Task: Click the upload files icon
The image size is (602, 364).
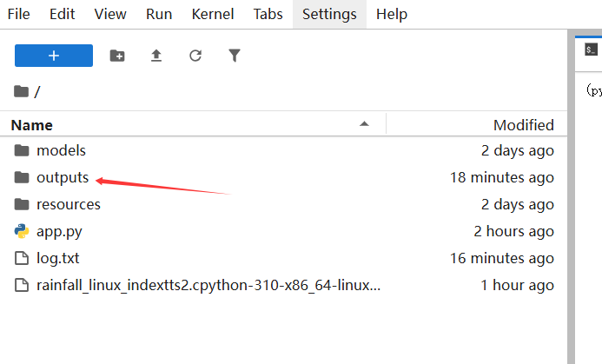Action: click(x=156, y=56)
